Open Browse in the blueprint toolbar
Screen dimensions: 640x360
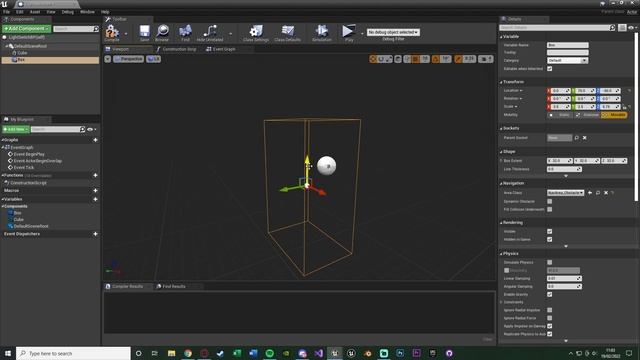tap(162, 32)
